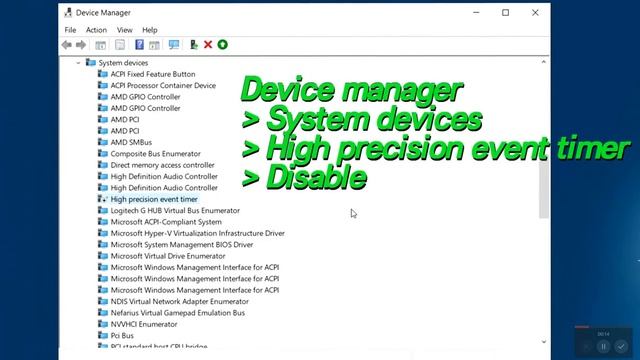Click the Forward arrow in the toolbar
The image size is (640, 360).
[81, 45]
